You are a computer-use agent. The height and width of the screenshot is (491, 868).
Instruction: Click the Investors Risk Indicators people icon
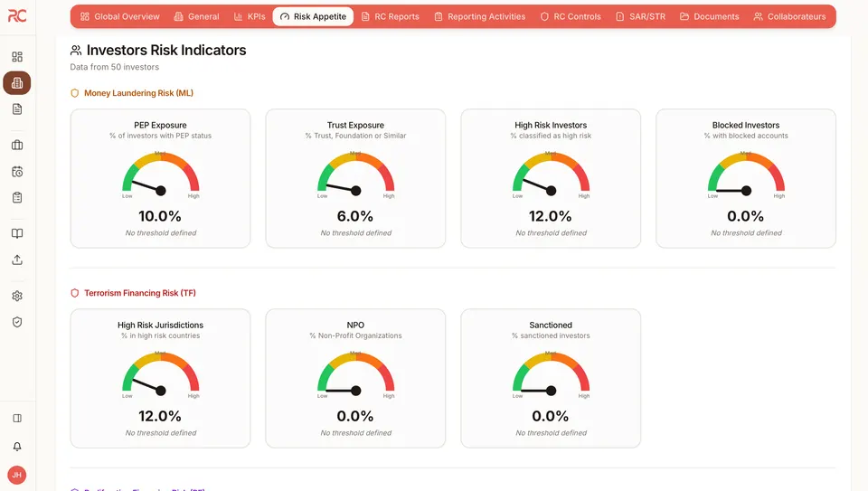(x=76, y=51)
